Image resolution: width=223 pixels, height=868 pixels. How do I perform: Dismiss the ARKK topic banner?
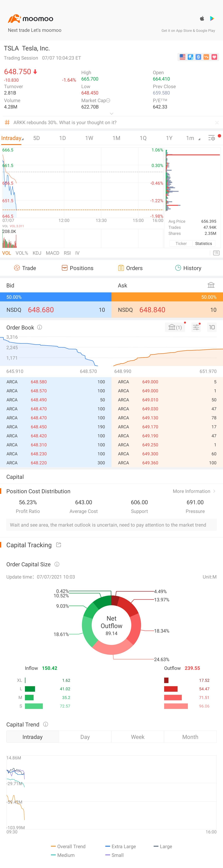tap(217, 123)
